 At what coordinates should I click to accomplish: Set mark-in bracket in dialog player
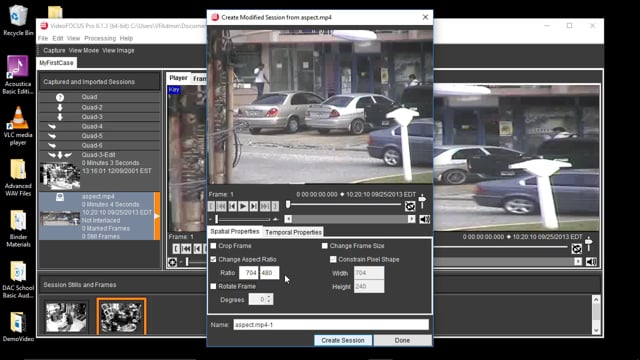click(x=211, y=206)
